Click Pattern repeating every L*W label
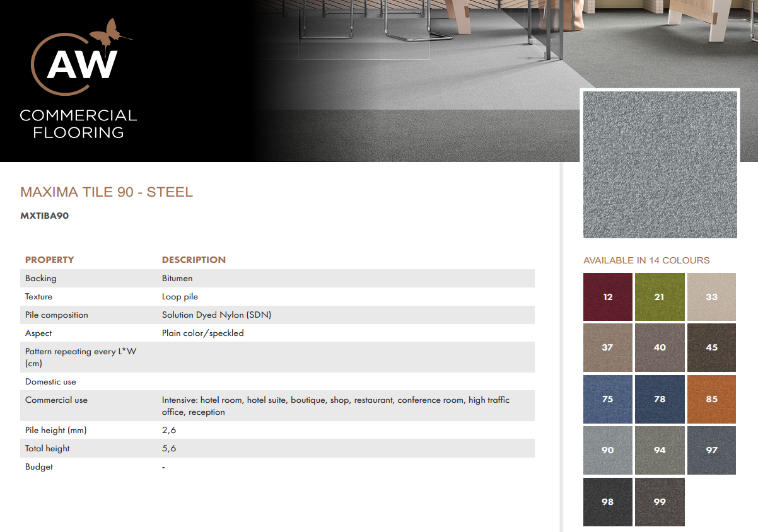This screenshot has width=758, height=532. pos(81,357)
